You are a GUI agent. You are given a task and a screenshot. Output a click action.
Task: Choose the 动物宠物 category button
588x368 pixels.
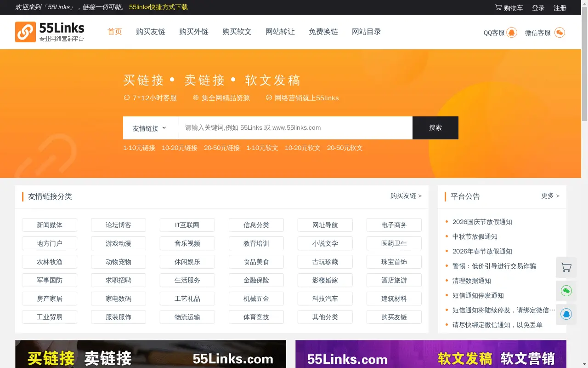click(x=119, y=262)
